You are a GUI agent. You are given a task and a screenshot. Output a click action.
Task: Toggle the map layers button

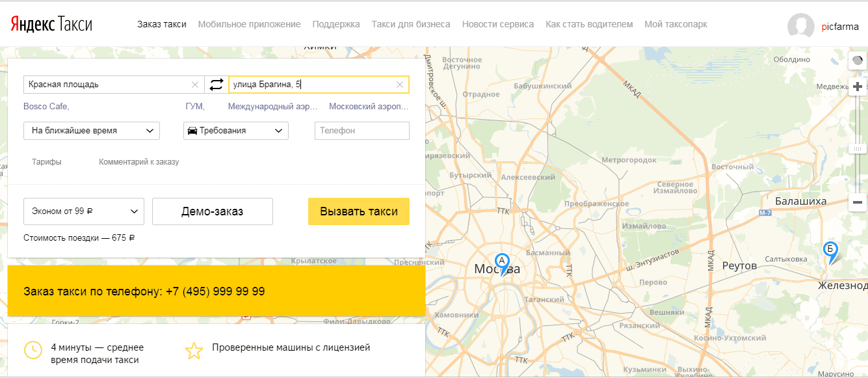[858, 61]
